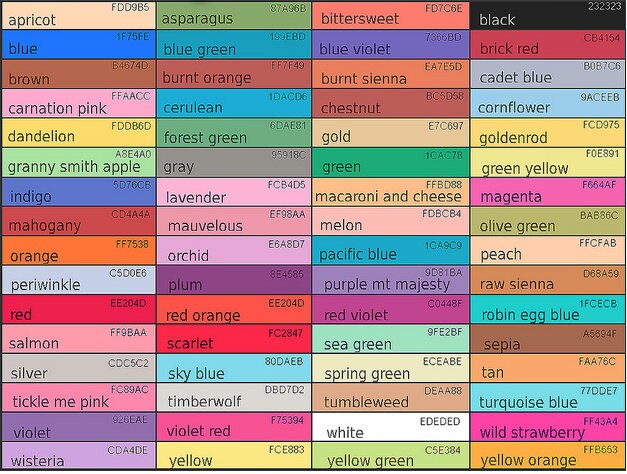627x474 pixels.
Task: Select the scarlet color cell
Action: (234, 339)
